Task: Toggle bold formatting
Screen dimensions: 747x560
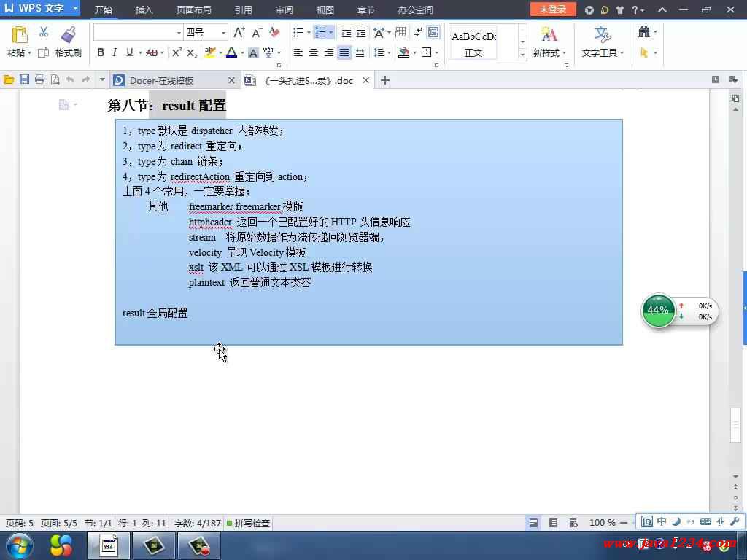Action: (x=101, y=52)
